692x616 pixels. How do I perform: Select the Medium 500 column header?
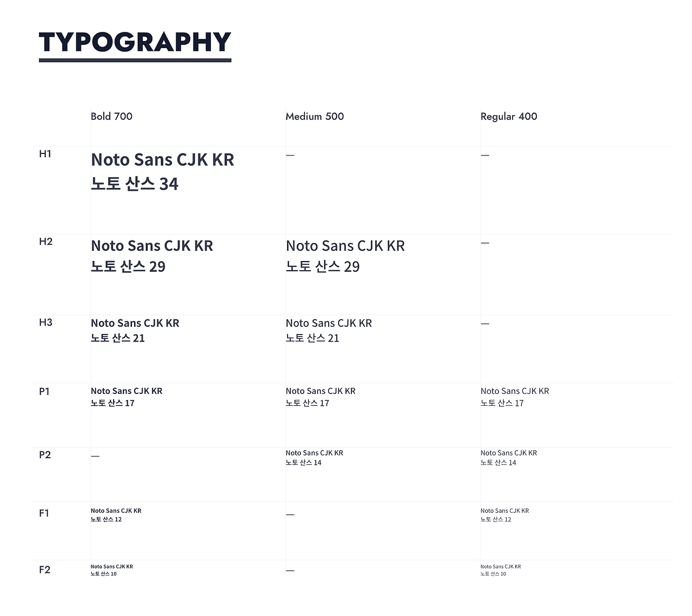(315, 116)
